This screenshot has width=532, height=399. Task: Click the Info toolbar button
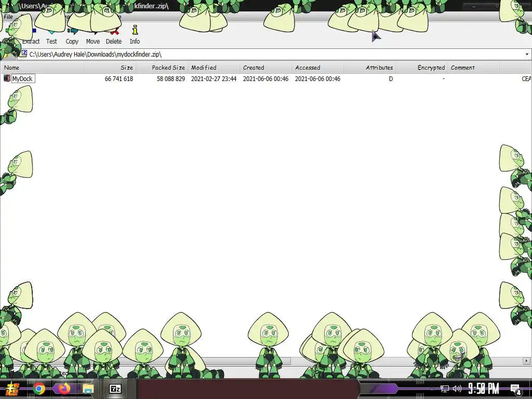tap(135, 35)
